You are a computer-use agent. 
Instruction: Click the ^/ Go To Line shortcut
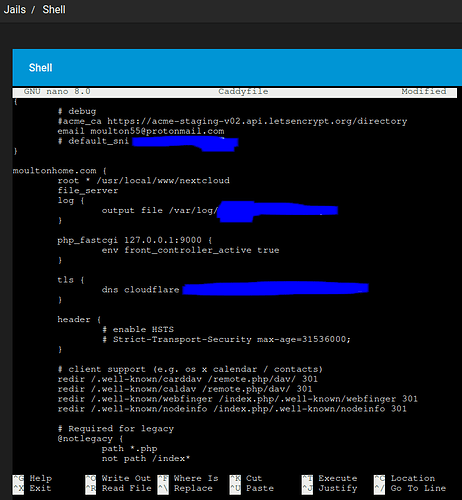[410, 489]
